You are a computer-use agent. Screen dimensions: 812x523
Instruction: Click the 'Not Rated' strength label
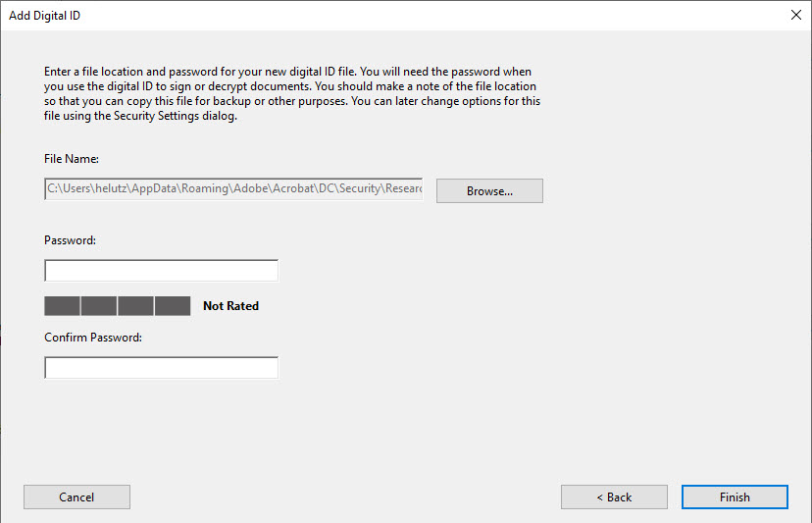pyautogui.click(x=230, y=306)
